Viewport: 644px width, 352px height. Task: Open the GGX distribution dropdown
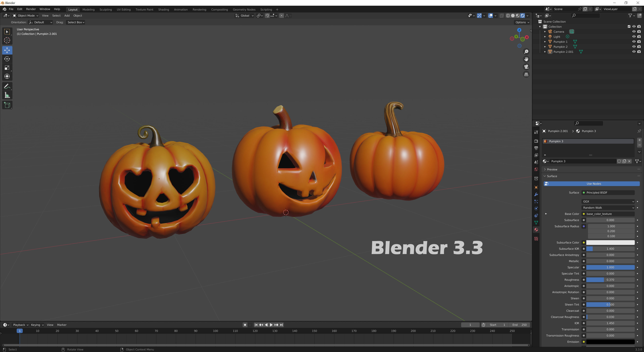pyautogui.click(x=608, y=201)
